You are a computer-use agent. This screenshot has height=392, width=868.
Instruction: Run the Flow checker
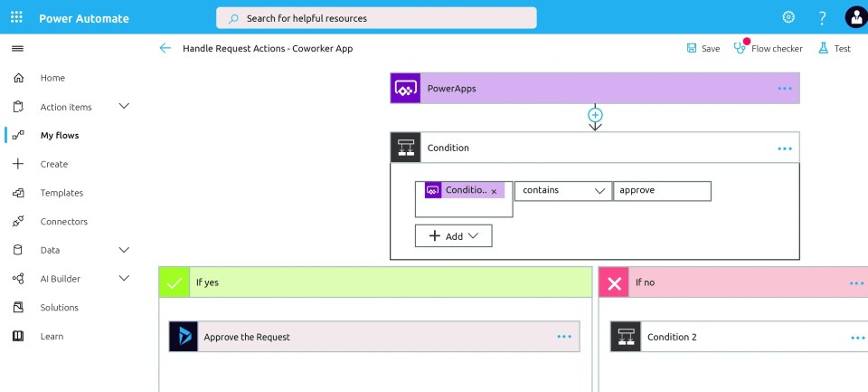[x=768, y=48]
